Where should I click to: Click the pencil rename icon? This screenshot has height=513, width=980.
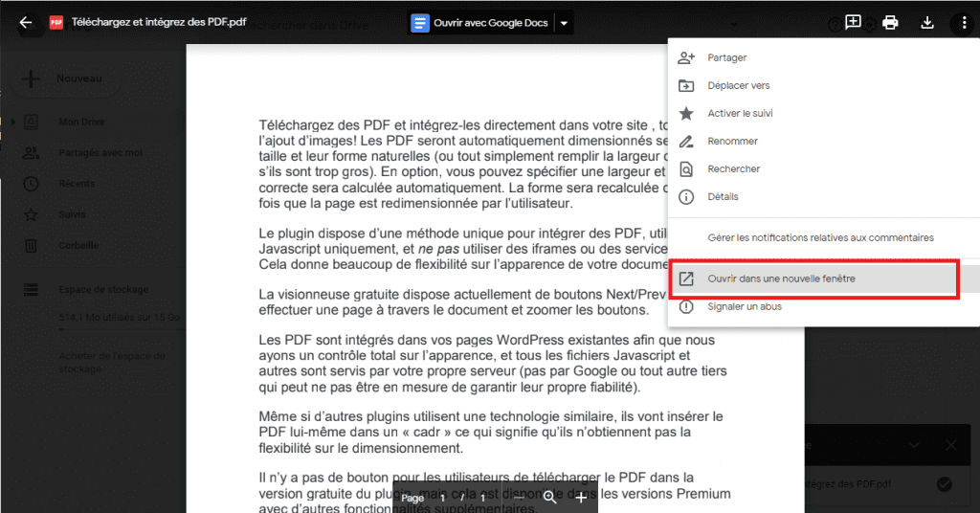coord(686,142)
